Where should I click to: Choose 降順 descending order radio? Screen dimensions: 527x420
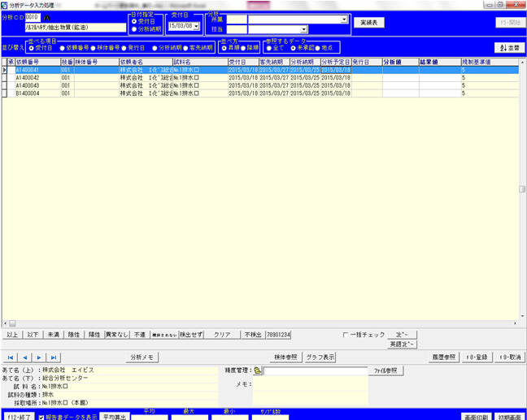(x=243, y=48)
